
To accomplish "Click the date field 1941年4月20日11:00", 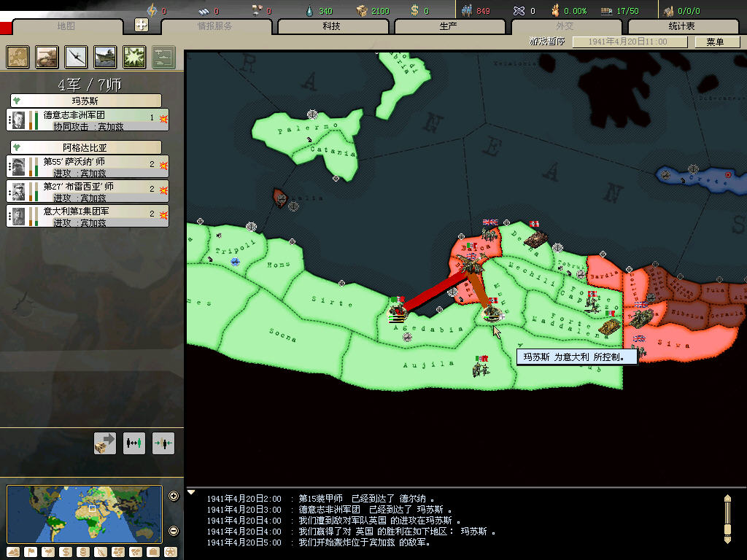I will pos(630,42).
